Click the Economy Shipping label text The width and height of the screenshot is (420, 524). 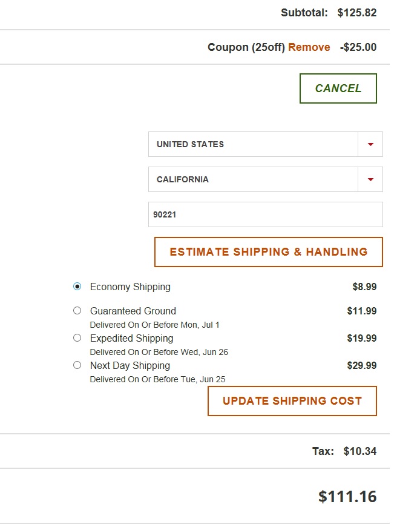[130, 287]
